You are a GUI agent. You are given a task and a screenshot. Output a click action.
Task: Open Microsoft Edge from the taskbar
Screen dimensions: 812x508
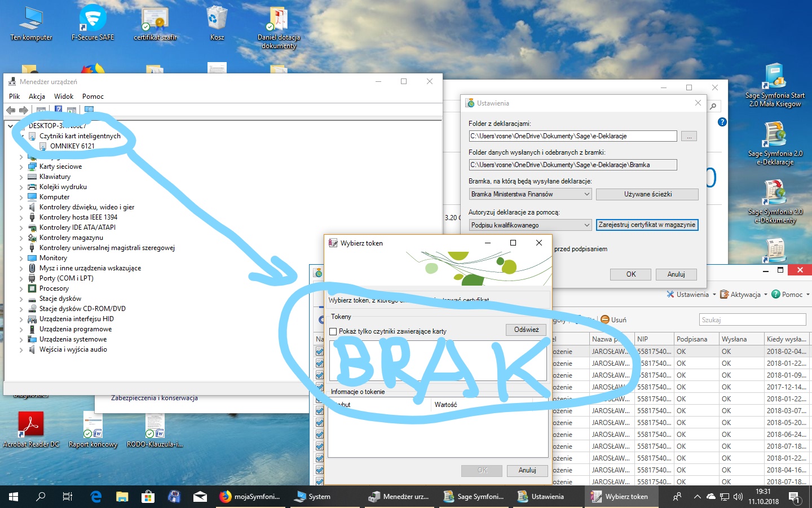click(x=96, y=497)
